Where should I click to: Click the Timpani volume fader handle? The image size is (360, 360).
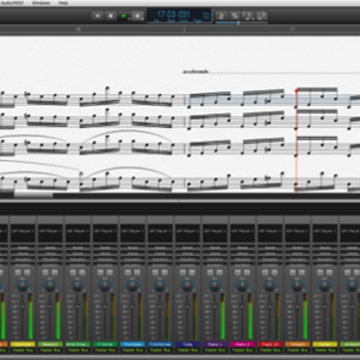tap(297, 306)
